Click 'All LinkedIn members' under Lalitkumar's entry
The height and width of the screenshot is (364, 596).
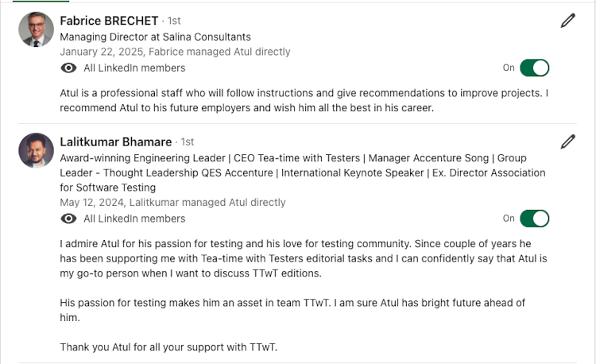point(134,219)
